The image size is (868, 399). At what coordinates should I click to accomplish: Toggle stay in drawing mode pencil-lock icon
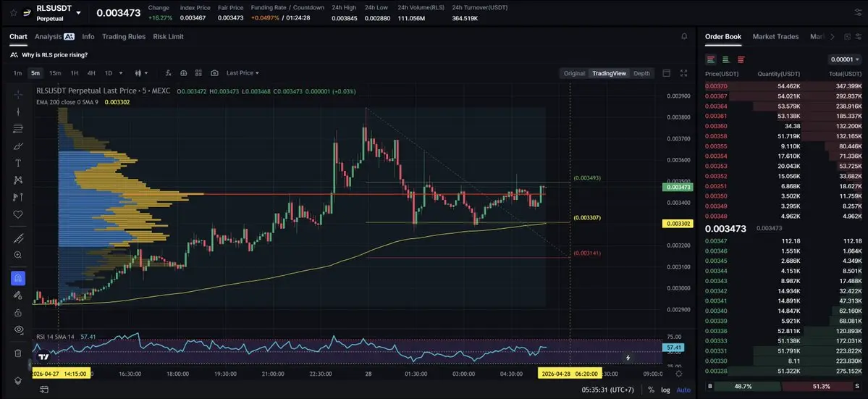(x=18, y=295)
